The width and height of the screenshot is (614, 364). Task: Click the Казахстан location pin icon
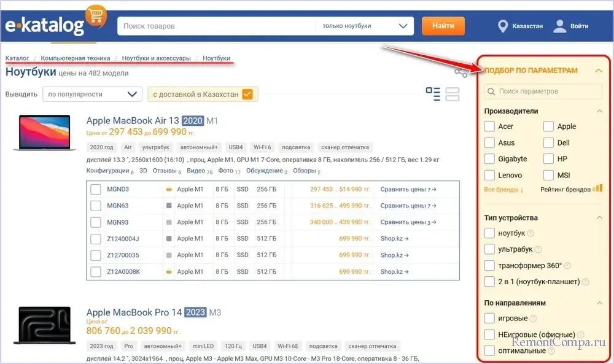click(502, 26)
